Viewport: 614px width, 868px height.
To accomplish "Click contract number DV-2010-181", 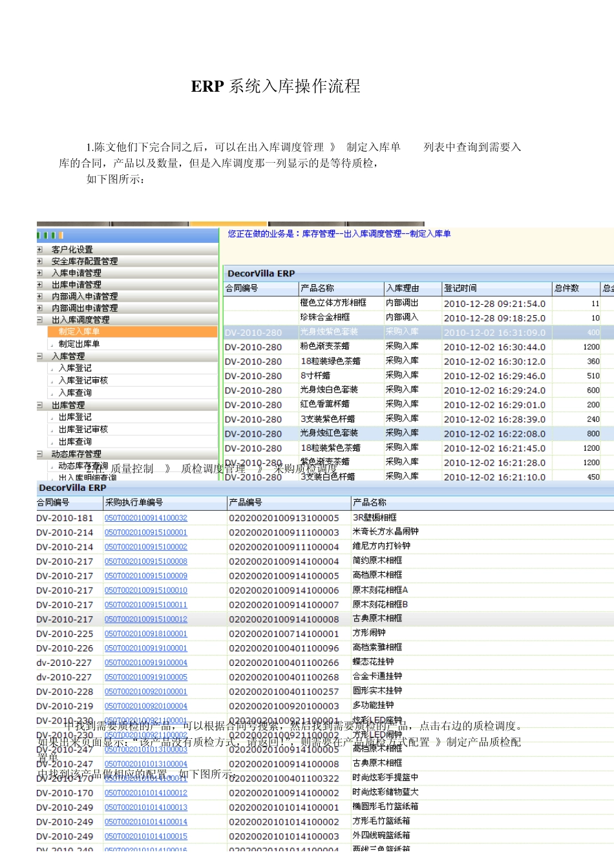I will tap(65, 518).
